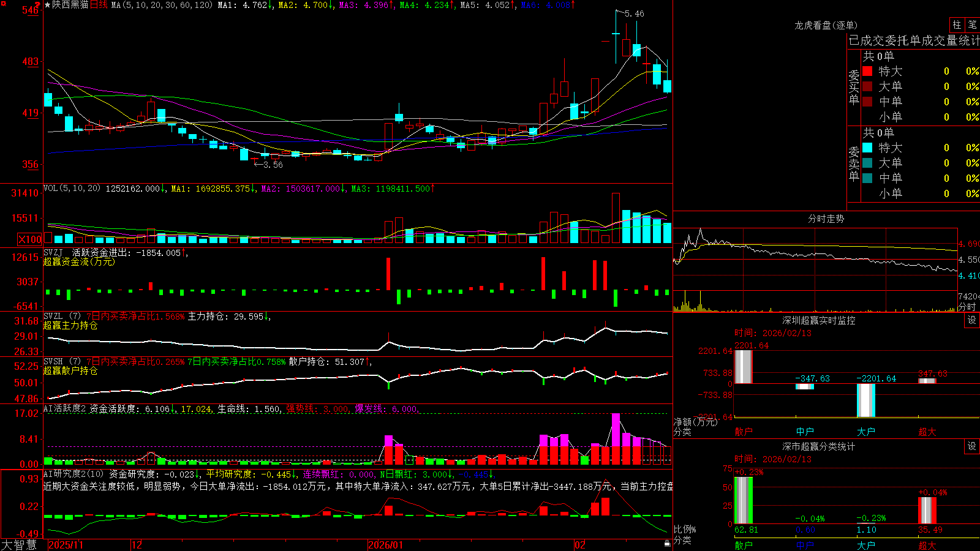Jump to the 02 month timeline marker

pos(580,545)
